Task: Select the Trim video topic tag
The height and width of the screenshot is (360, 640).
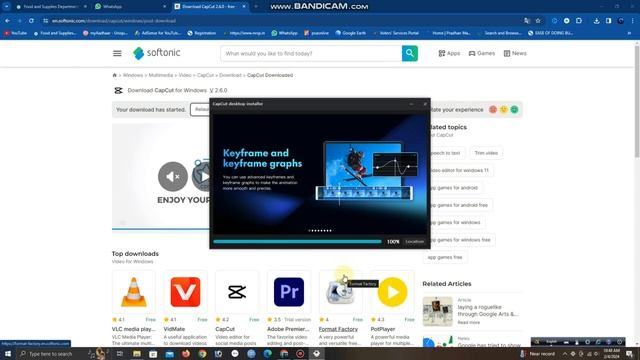Action: pos(486,153)
